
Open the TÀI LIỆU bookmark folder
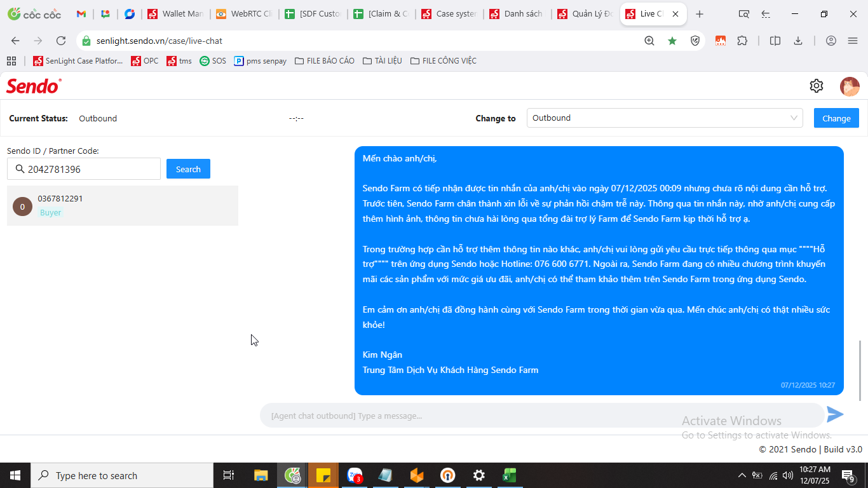click(383, 61)
